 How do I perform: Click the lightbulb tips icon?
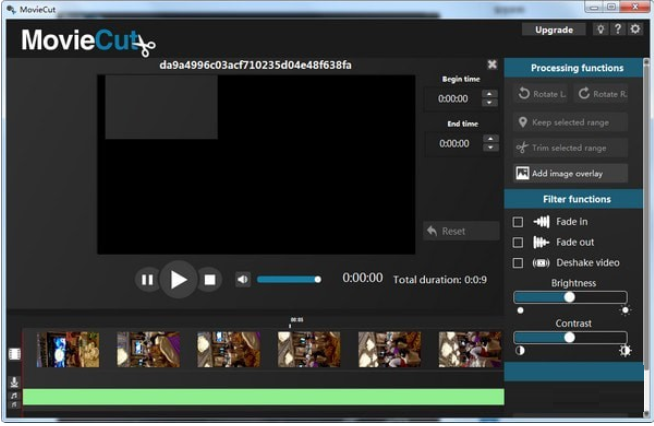pos(601,30)
